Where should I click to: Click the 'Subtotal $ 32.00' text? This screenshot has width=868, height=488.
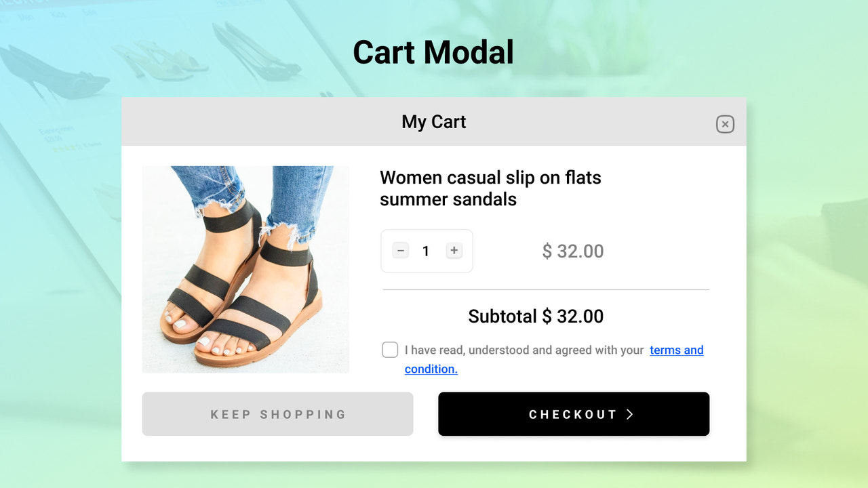[536, 316]
